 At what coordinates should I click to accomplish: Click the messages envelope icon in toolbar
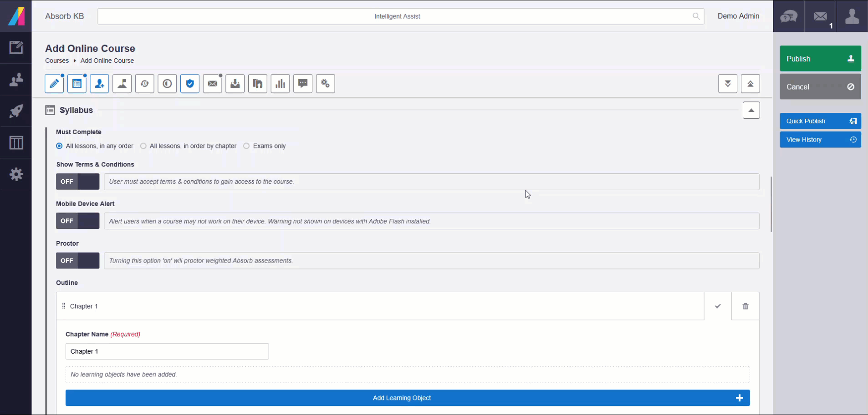212,84
